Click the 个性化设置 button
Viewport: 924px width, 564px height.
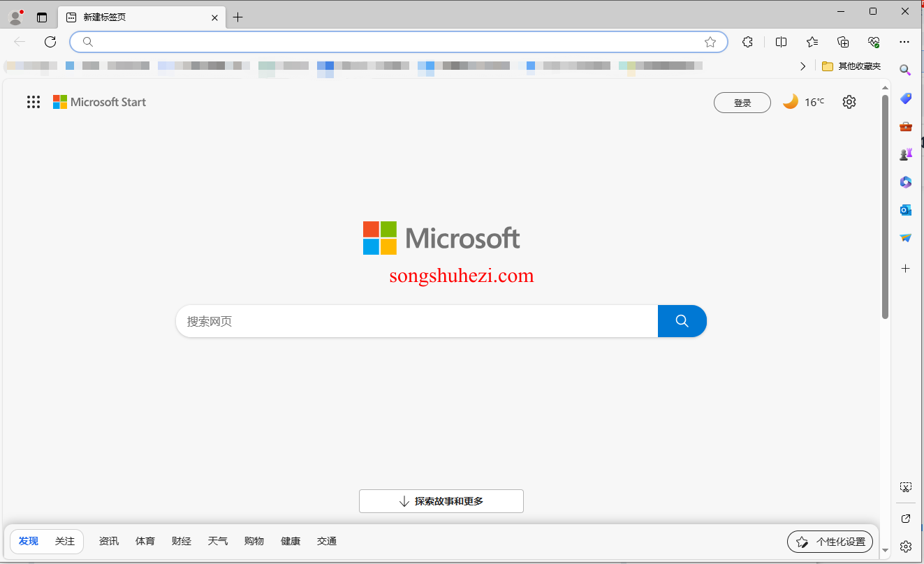[x=830, y=542]
